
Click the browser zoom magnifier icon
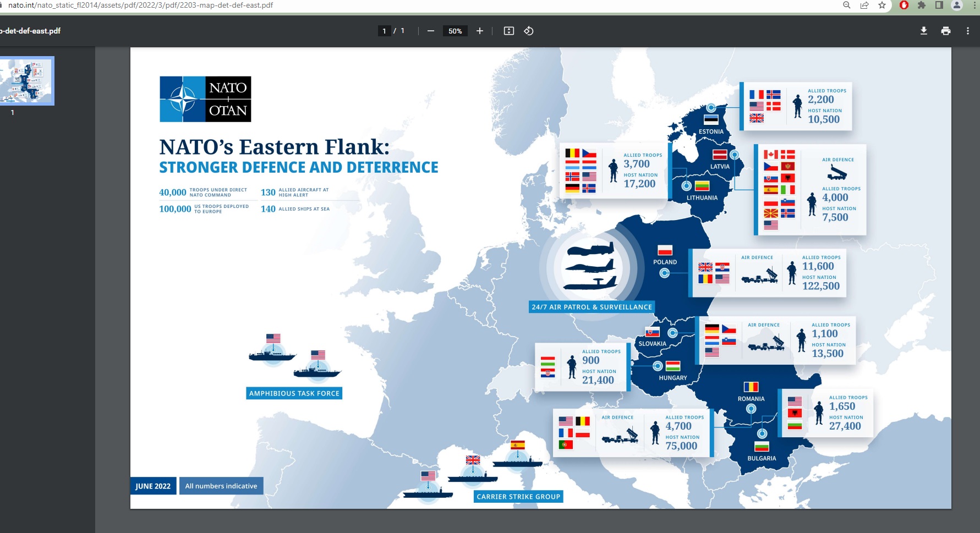click(x=847, y=5)
